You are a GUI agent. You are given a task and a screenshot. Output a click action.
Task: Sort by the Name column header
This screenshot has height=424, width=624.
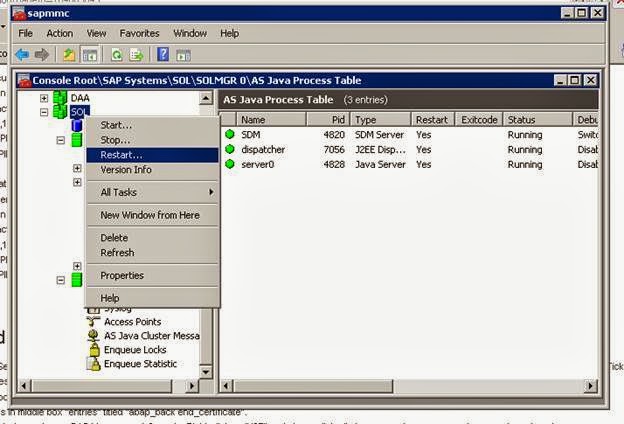click(271, 119)
